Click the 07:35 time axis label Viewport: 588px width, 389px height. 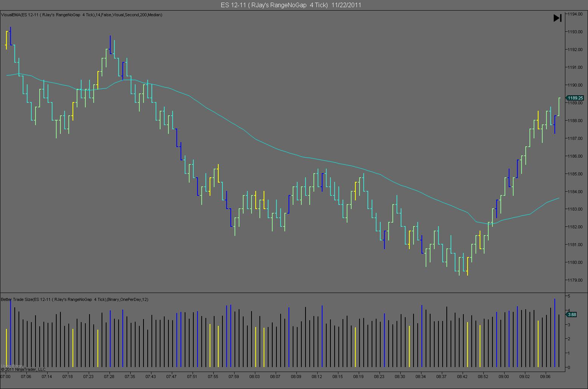pos(130,377)
